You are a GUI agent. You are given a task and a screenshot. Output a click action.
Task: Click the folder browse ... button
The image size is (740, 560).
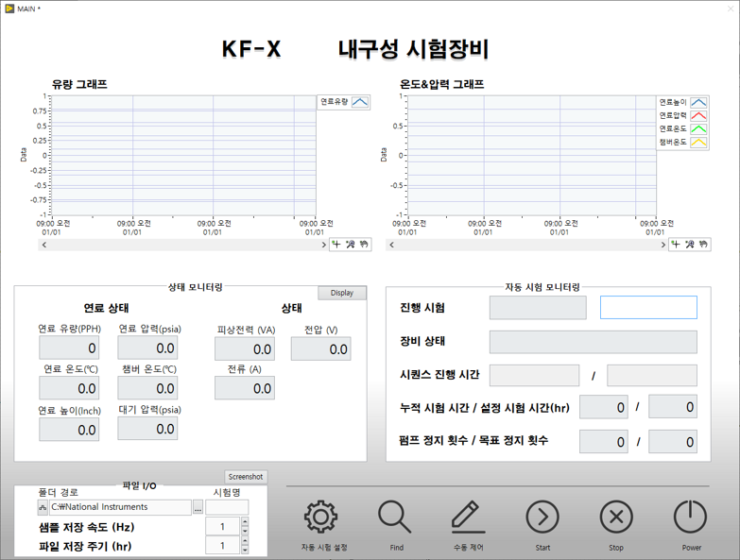(198, 508)
